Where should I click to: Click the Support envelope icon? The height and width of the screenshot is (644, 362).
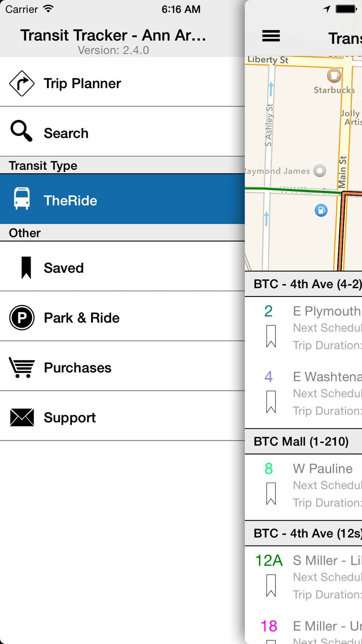click(22, 417)
